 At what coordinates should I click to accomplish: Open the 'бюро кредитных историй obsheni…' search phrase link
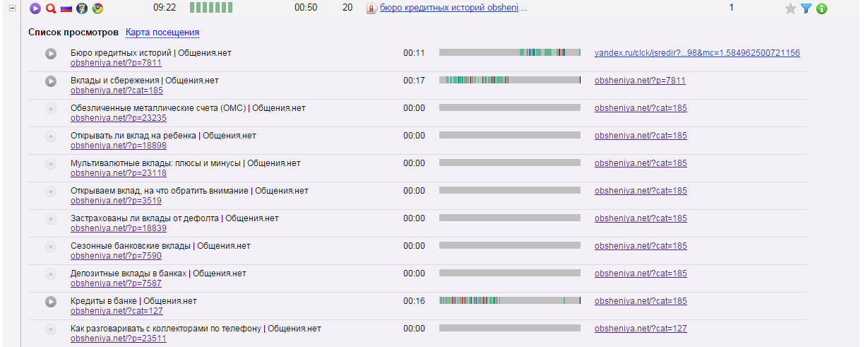453,8
